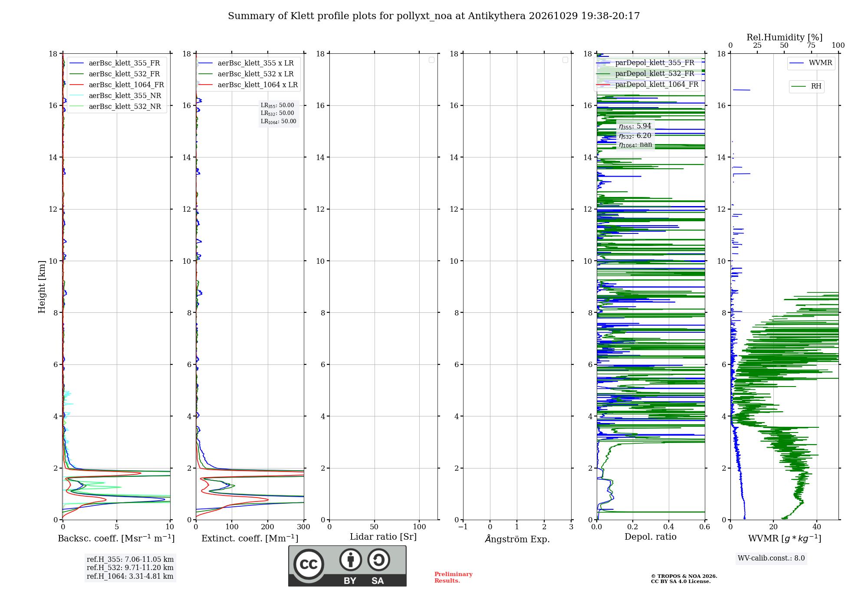Viewport: 868px width, 590px height.
Task: Click the BY attribution person icon
Action: 351,560
